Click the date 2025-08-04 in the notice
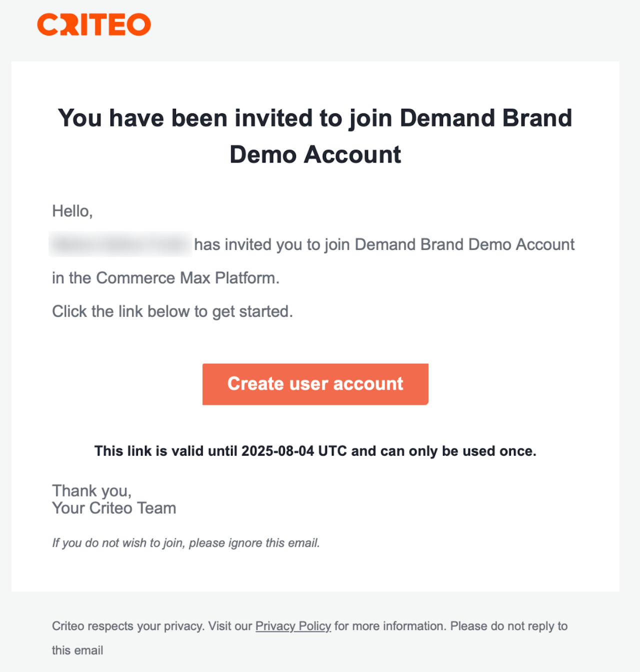Screen dimensions: 640x672 tap(277, 451)
